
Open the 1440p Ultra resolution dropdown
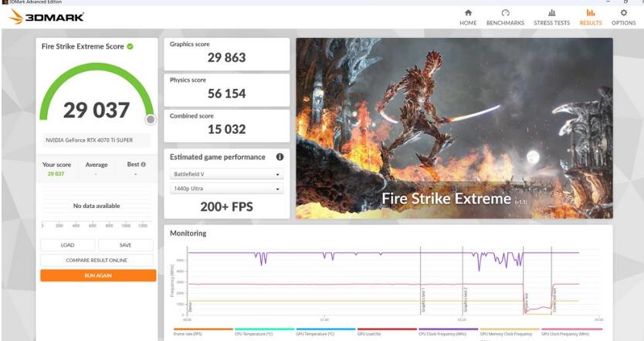(x=227, y=189)
